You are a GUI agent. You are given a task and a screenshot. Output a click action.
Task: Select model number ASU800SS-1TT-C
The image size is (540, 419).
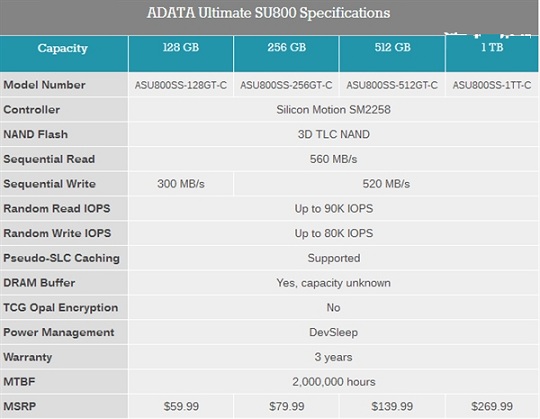point(492,85)
